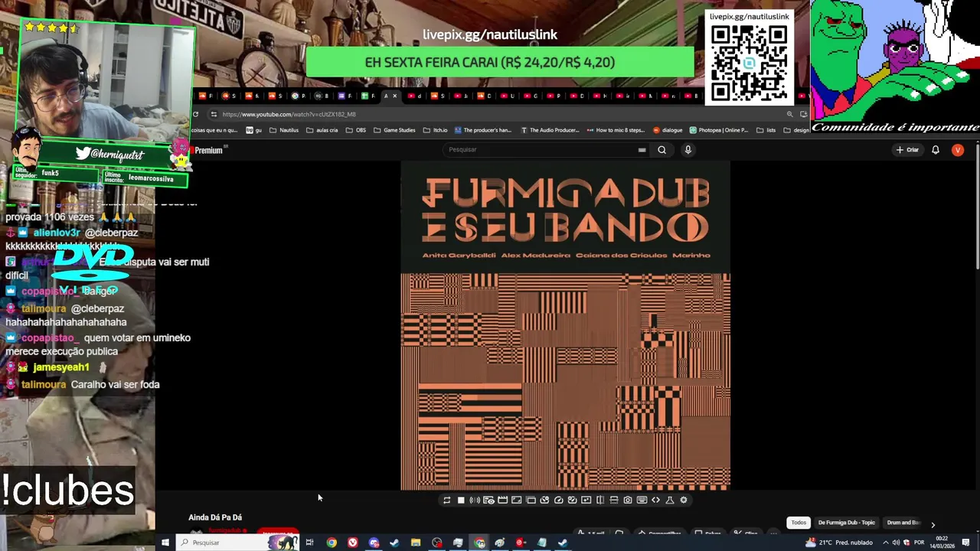Open the Photopea Online bookmark

[x=719, y=130]
